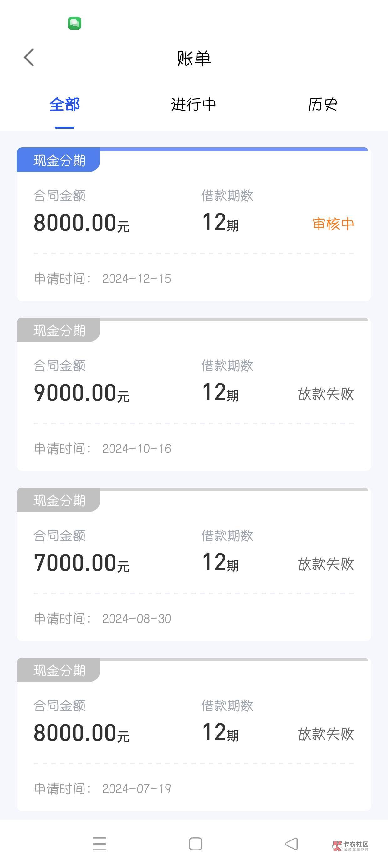
Task: Tap the 账单 page title
Action: pos(194,58)
